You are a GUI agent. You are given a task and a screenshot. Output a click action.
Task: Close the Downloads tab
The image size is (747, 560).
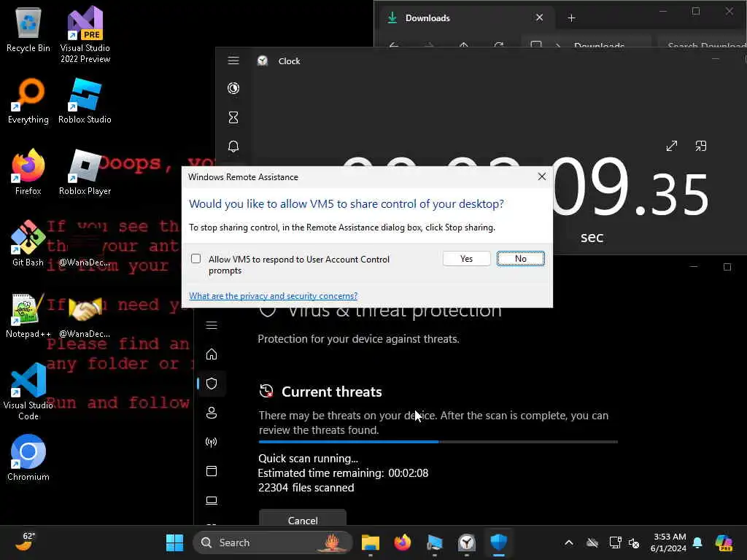tap(539, 17)
